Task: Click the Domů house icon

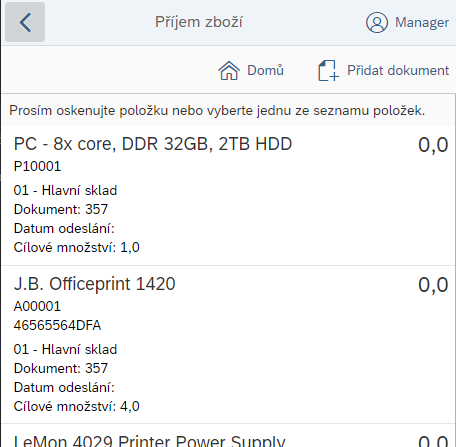Action: [229, 71]
